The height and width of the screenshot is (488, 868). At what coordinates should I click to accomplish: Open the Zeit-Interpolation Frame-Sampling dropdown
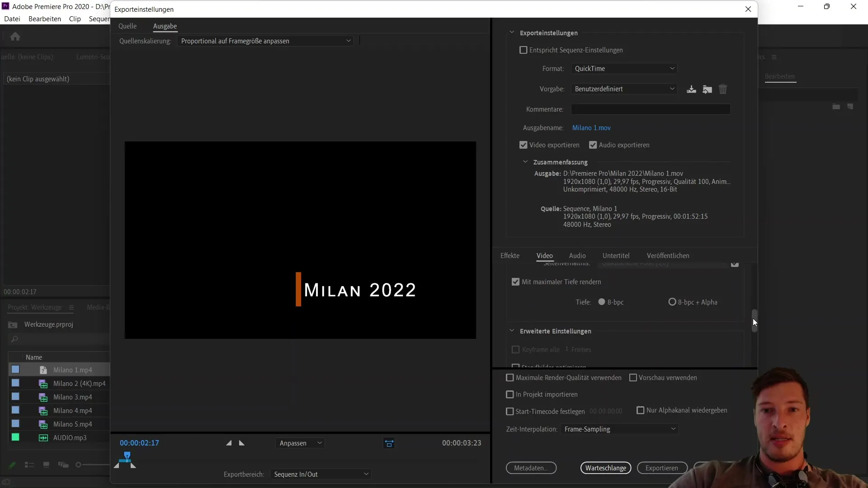(x=620, y=429)
